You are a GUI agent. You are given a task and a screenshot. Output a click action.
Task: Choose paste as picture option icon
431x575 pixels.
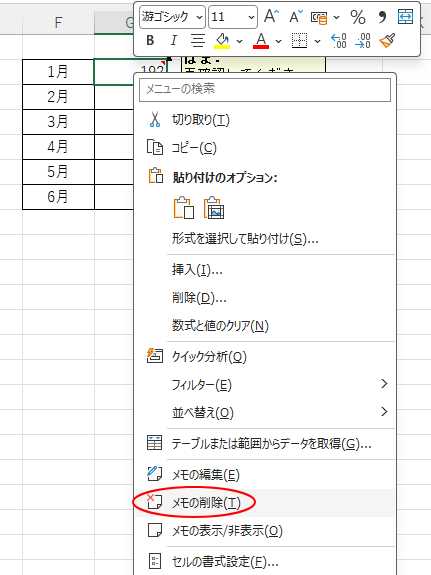pyautogui.click(x=214, y=208)
